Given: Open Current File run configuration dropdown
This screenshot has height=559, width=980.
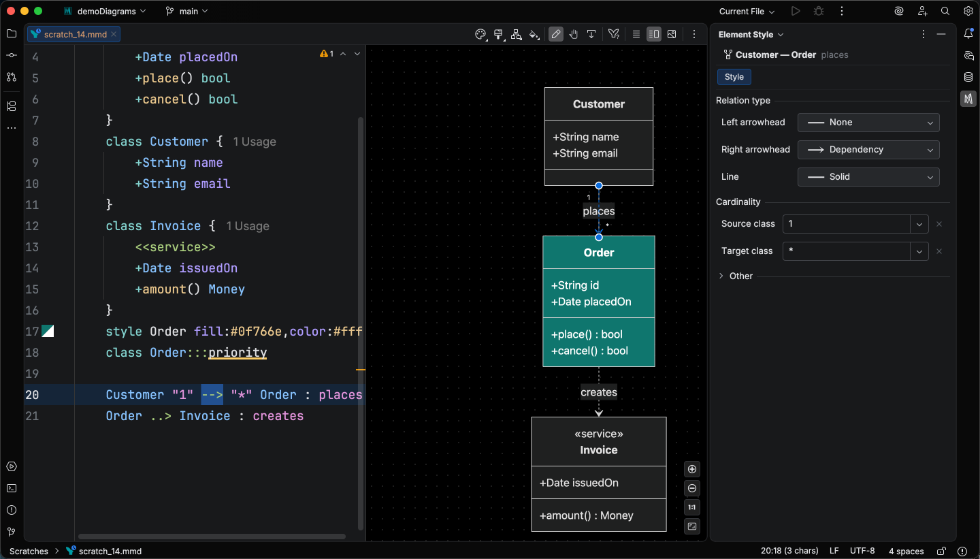Looking at the screenshot, I should (x=747, y=11).
